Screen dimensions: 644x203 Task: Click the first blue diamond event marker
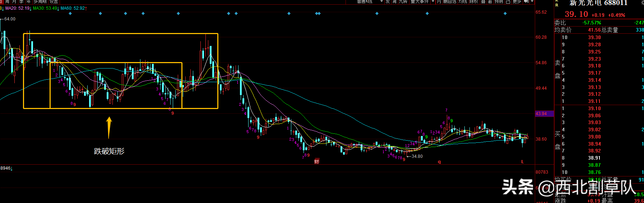coord(70,14)
